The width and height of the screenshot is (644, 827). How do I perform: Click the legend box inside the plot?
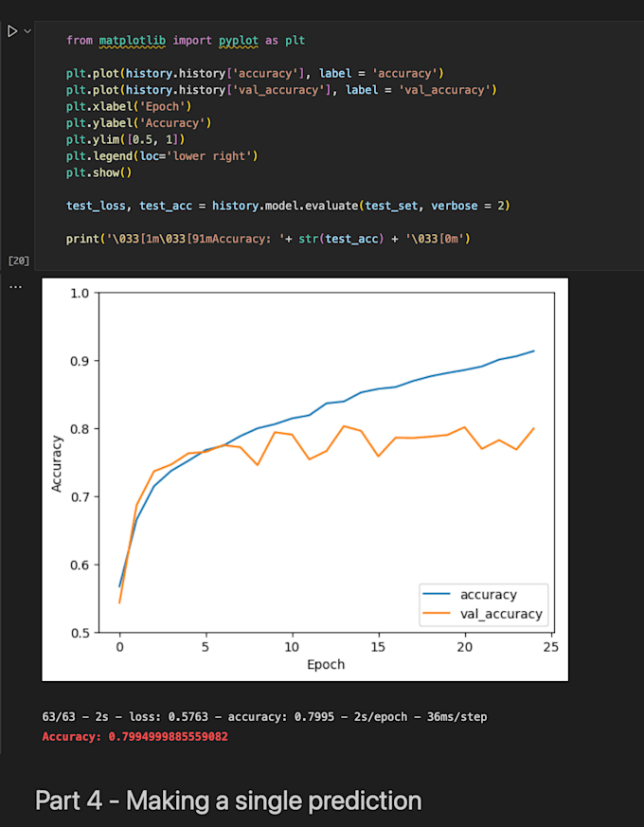click(483, 602)
